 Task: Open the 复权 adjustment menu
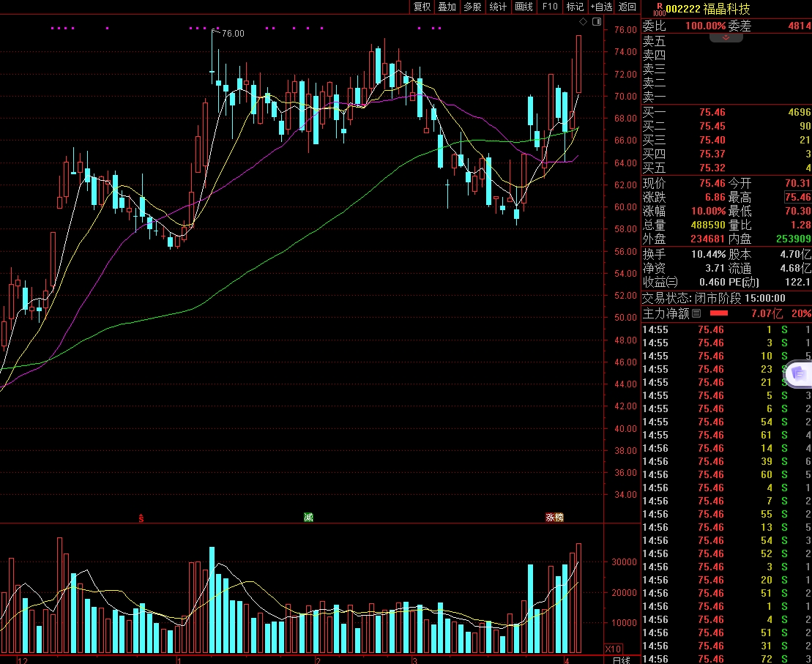422,7
